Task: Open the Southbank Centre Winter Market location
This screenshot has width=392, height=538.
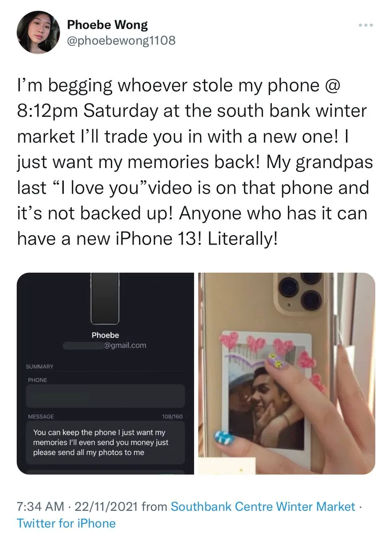Action: 263,506
